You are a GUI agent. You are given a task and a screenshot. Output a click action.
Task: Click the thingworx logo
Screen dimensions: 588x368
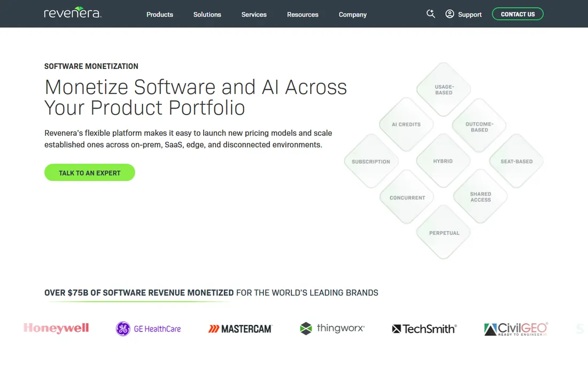point(332,328)
